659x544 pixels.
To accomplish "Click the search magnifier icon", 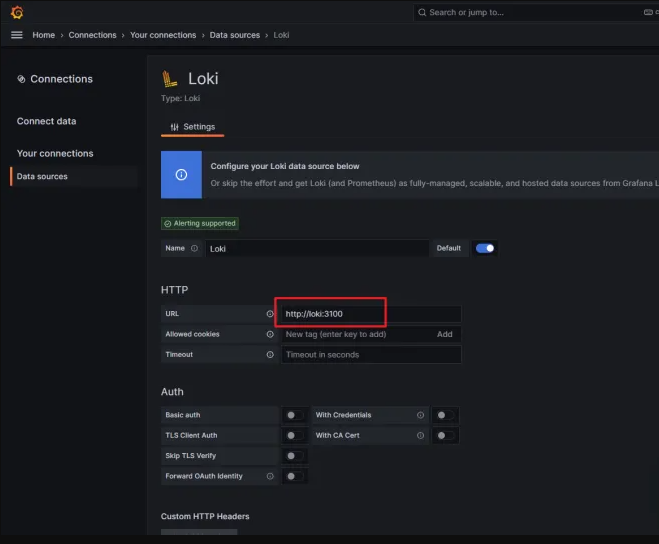I will (422, 12).
